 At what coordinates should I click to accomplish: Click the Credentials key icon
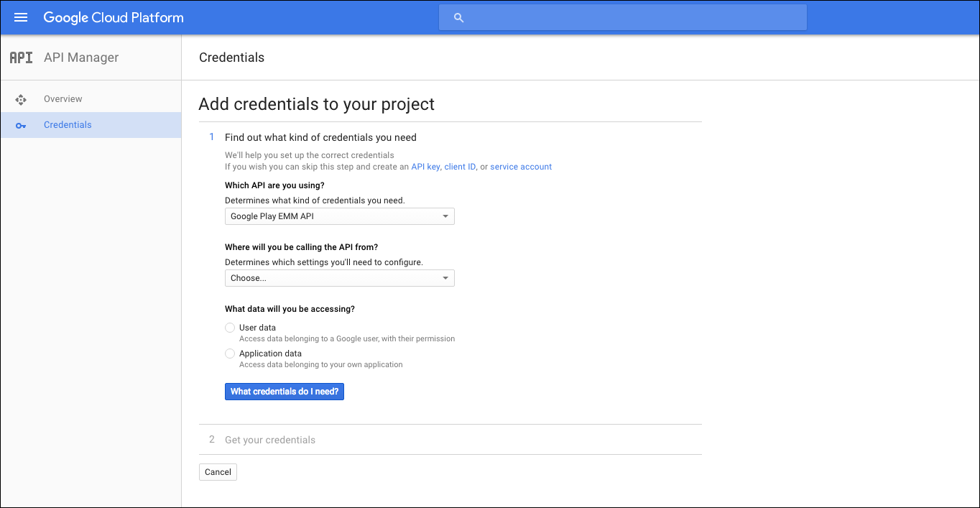21,125
